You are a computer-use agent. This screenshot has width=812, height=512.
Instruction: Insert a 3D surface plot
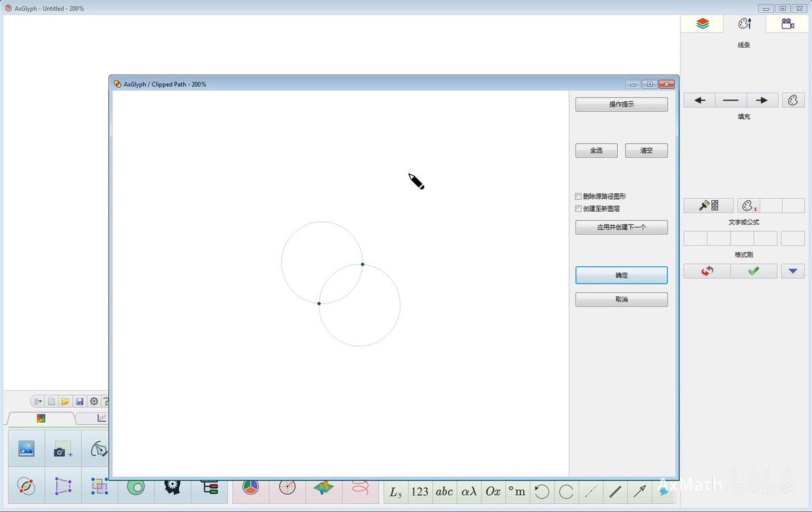324,487
